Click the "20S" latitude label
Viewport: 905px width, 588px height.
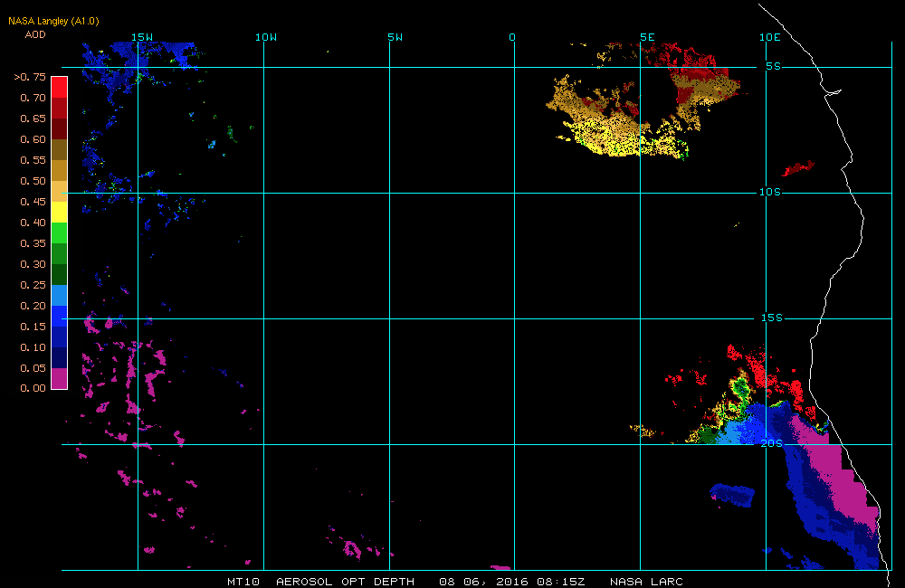pyautogui.click(x=769, y=443)
